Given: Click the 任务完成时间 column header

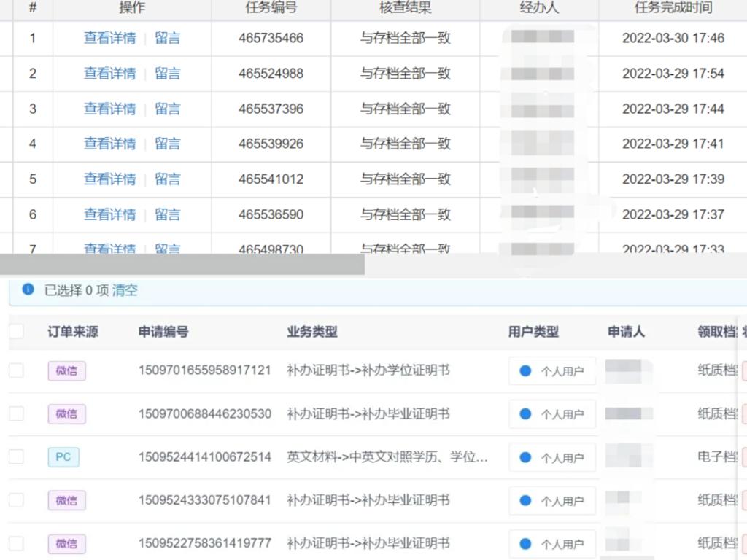Looking at the screenshot, I should (x=673, y=8).
